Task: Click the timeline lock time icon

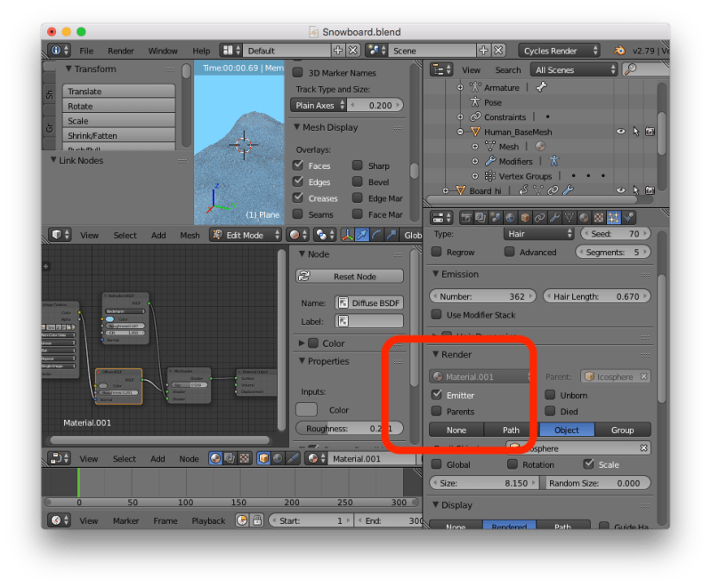Action: (x=257, y=520)
